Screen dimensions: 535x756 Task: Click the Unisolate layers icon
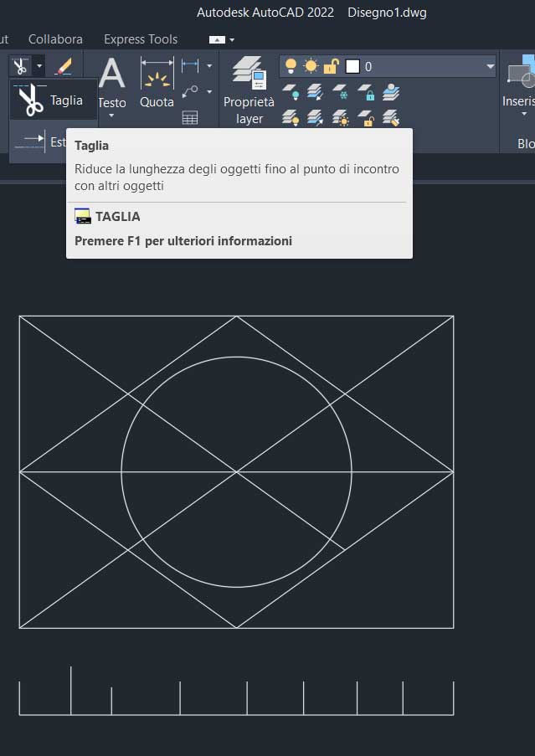(x=315, y=118)
